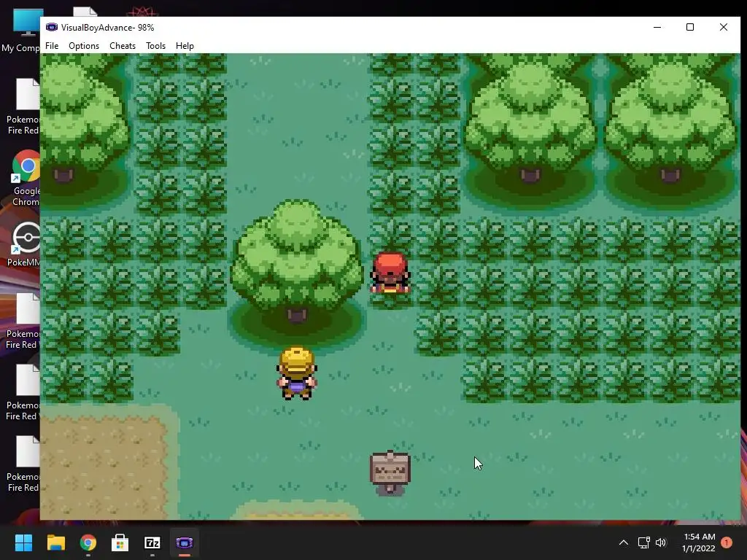Open network status tray icon
Screen dimensions: 747x560
(x=643, y=542)
